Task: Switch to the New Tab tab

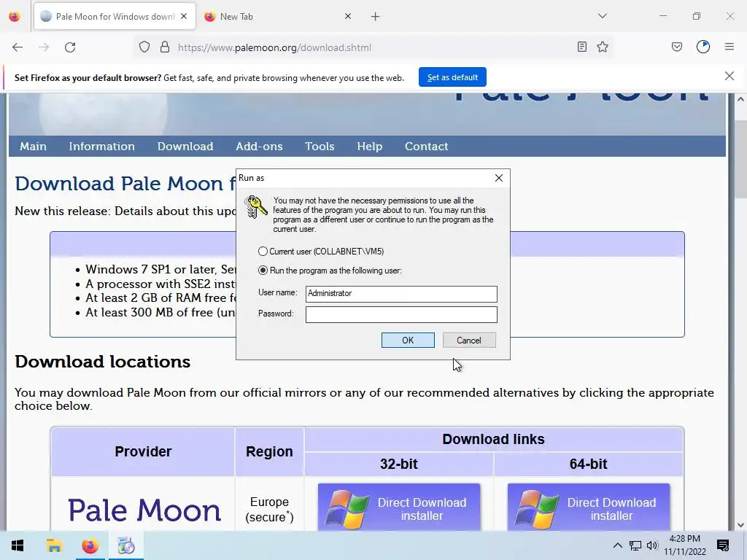Action: click(x=278, y=17)
